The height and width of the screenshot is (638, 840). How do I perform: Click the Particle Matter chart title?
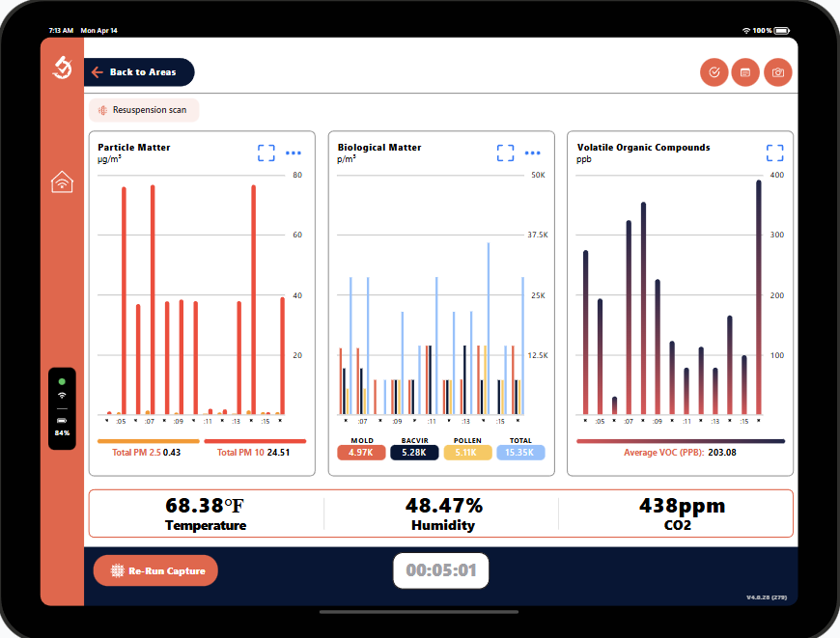click(134, 148)
